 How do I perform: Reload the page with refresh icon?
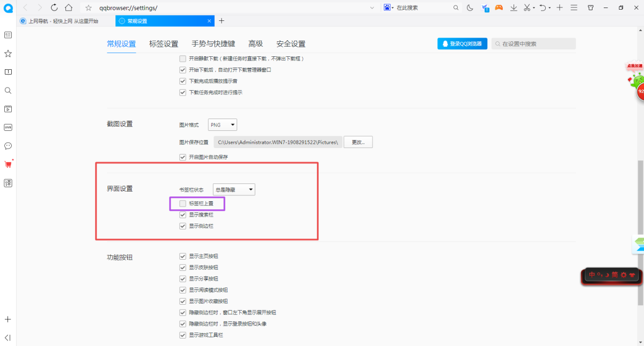click(x=54, y=8)
